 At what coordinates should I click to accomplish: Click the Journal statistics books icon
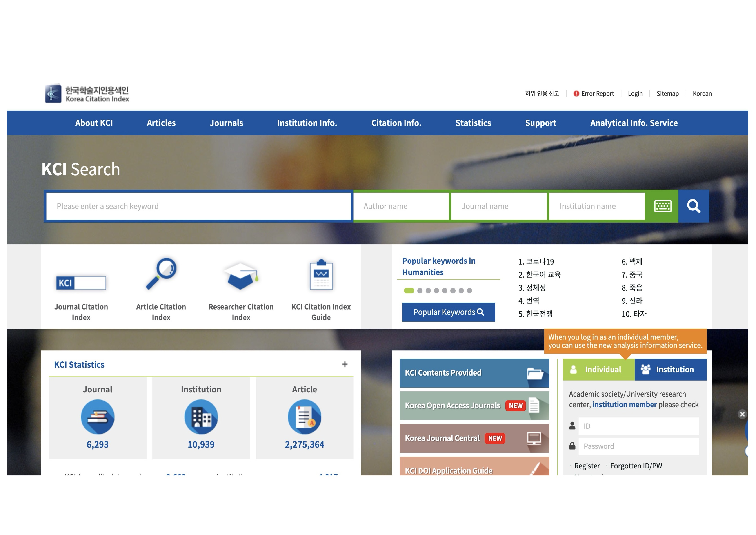point(98,417)
